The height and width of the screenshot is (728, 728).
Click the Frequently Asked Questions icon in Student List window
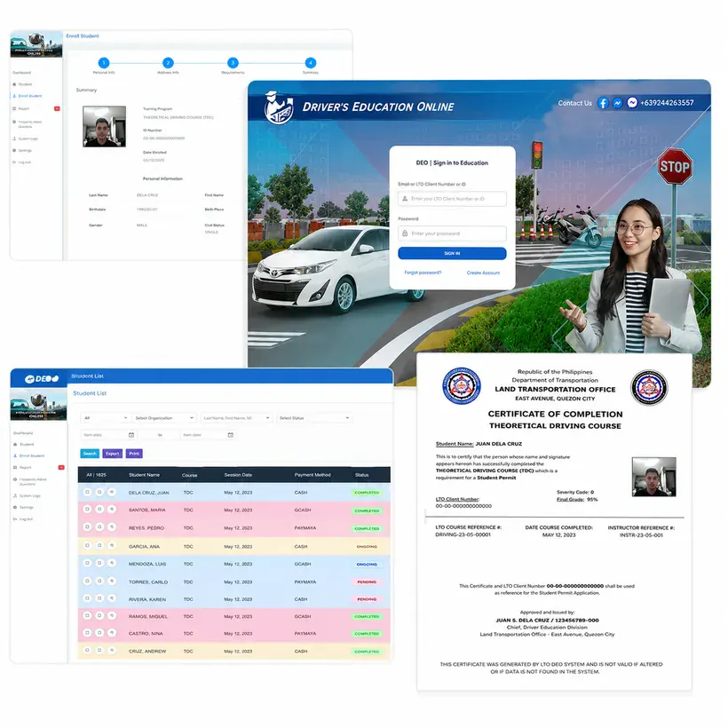[x=15, y=479]
